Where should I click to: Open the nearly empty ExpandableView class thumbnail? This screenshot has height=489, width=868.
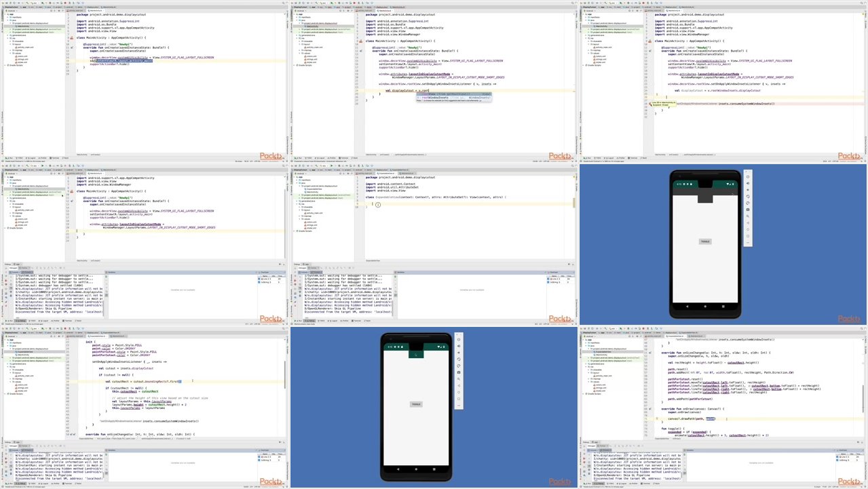tap(434, 244)
